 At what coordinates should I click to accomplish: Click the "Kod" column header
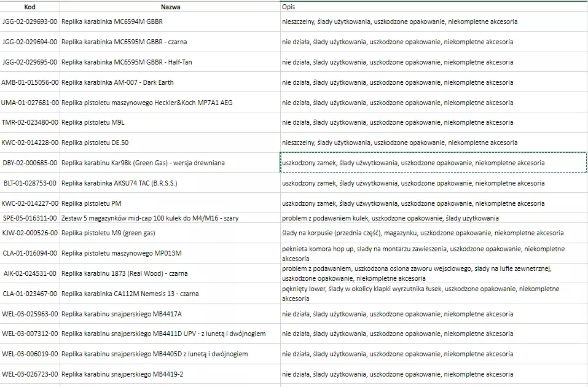[x=29, y=7]
